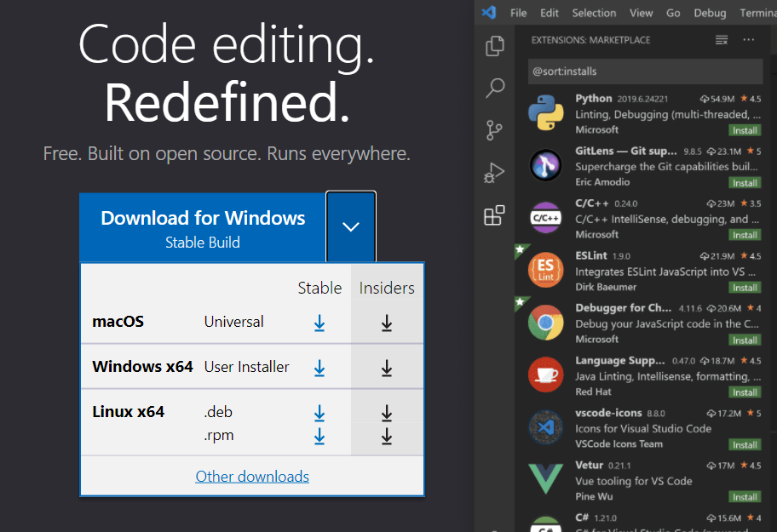Open the Explorer icon in activity bar
Screen dimensions: 777x532
point(494,46)
